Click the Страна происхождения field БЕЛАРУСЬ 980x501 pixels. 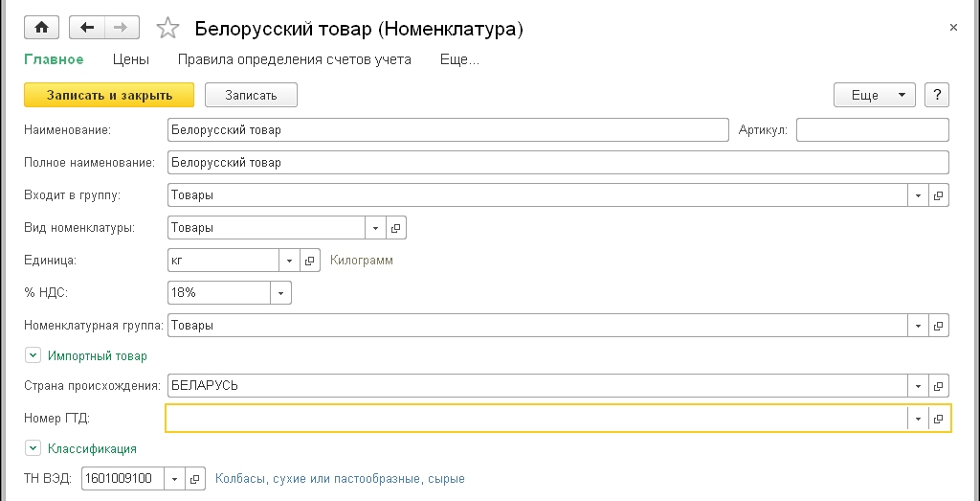click(x=538, y=386)
